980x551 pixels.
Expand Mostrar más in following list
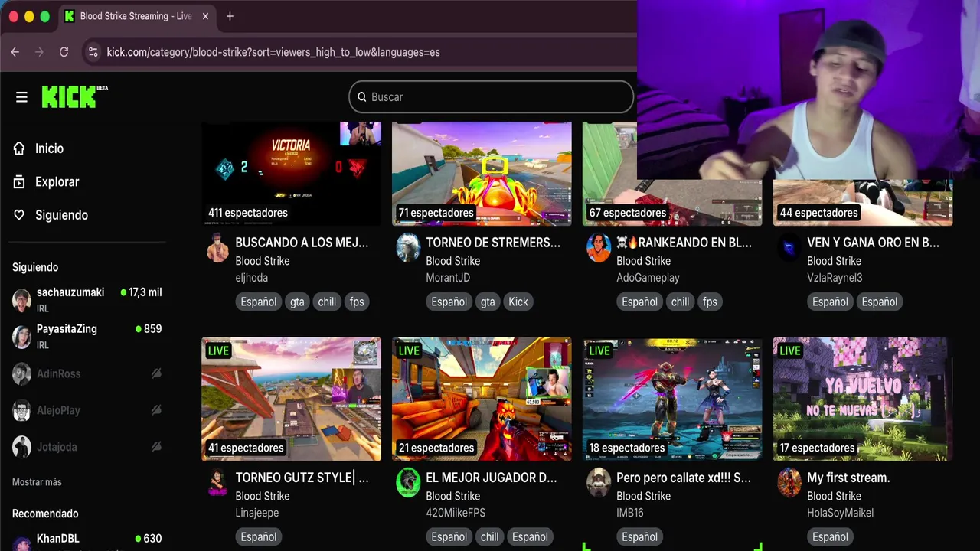pyautogui.click(x=37, y=482)
